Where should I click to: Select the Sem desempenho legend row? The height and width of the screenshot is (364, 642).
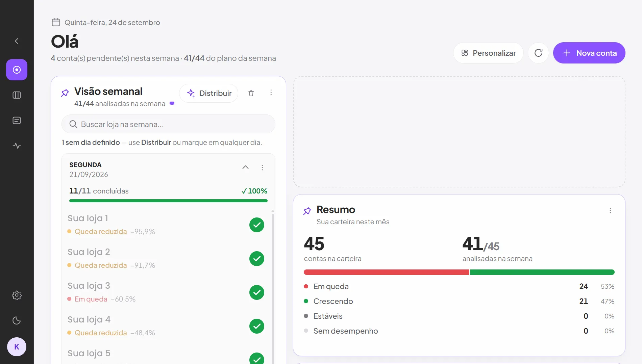(x=459, y=331)
